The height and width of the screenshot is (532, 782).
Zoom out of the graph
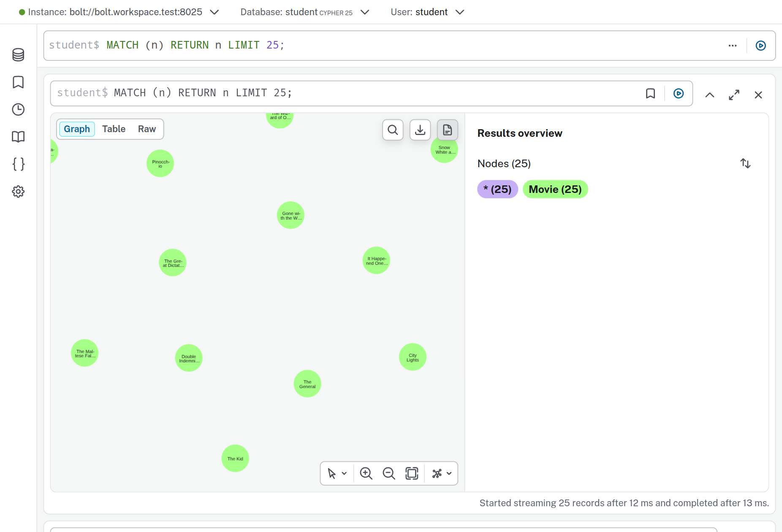[388, 473]
